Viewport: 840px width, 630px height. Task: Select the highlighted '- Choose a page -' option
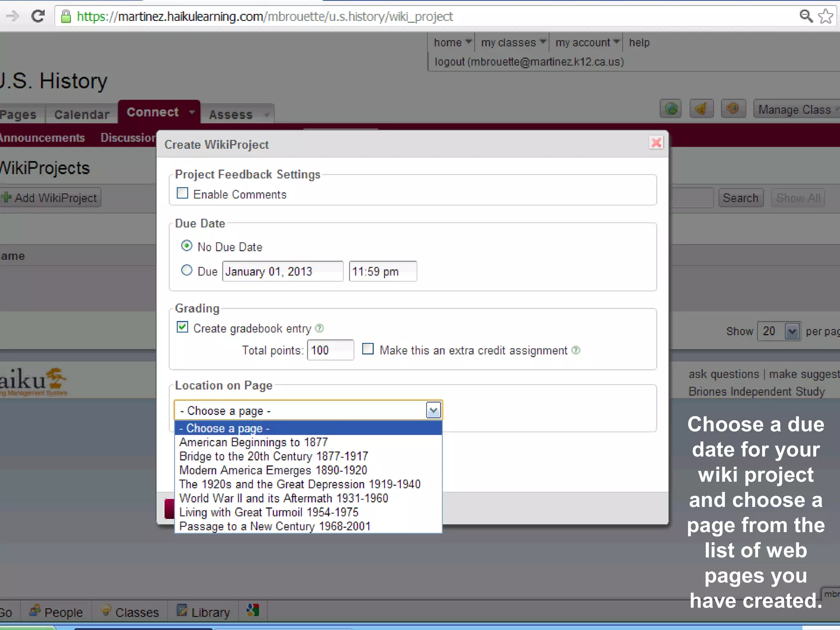pos(308,428)
